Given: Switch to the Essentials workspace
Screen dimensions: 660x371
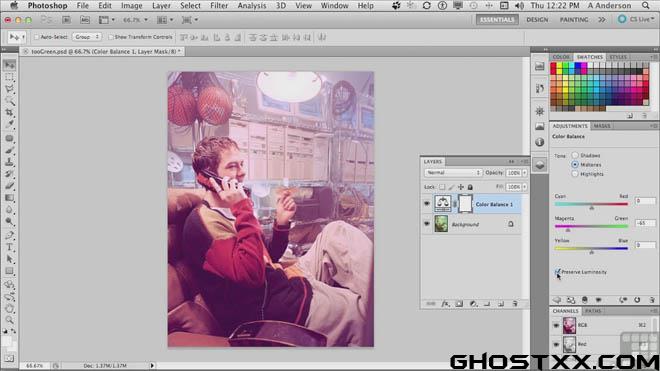Looking at the screenshot, I should coord(497,19).
